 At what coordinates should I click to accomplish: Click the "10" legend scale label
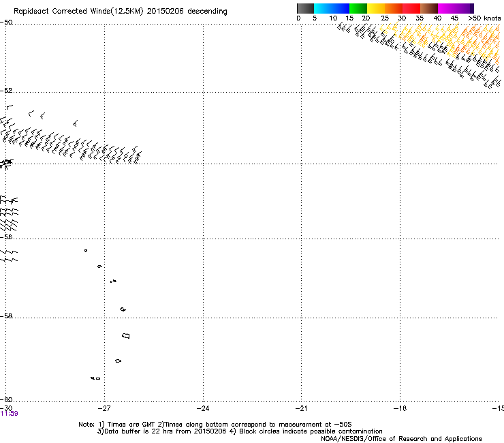333,18
